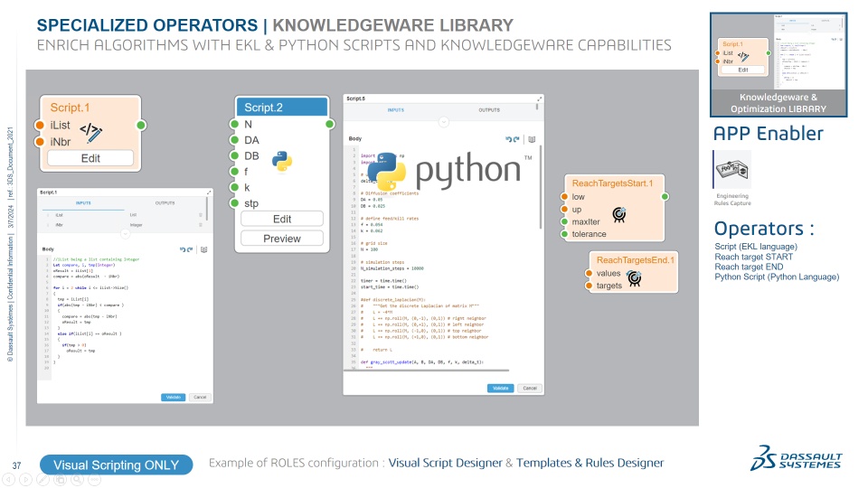868x488 pixels.
Task: Select green output port of Script.1
Action: (141, 125)
